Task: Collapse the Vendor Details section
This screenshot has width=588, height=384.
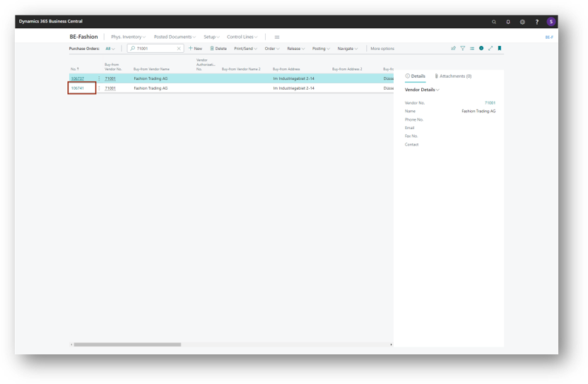Action: [x=422, y=90]
